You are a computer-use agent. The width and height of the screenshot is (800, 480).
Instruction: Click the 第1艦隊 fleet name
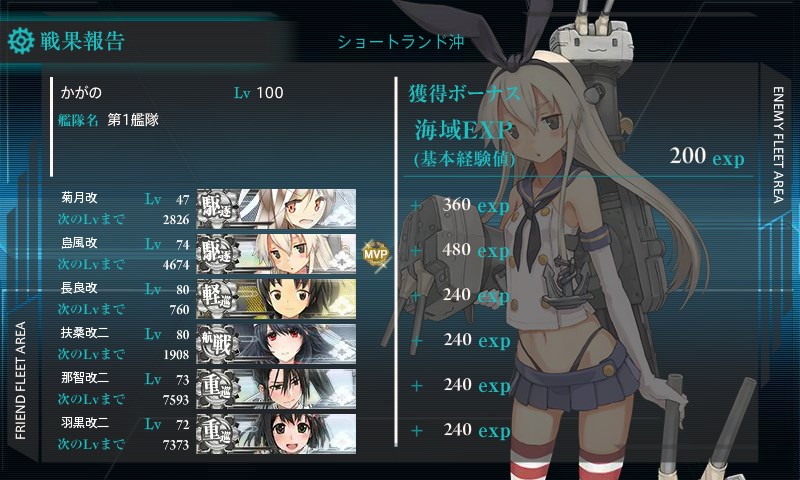(x=133, y=120)
